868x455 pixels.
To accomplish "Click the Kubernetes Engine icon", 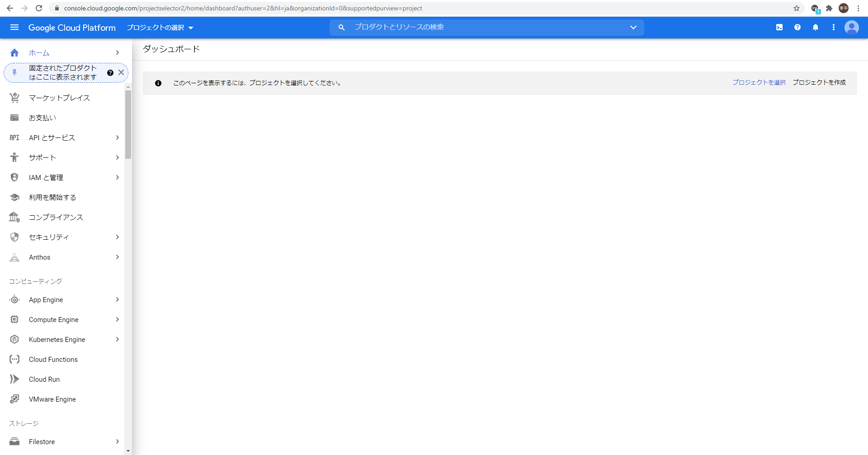I will (14, 339).
